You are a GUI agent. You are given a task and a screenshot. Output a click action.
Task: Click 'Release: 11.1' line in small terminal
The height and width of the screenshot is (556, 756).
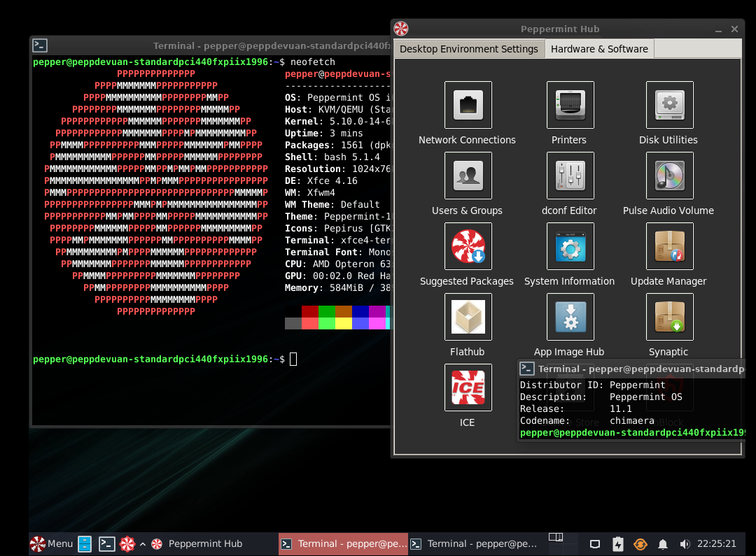[x=575, y=408]
